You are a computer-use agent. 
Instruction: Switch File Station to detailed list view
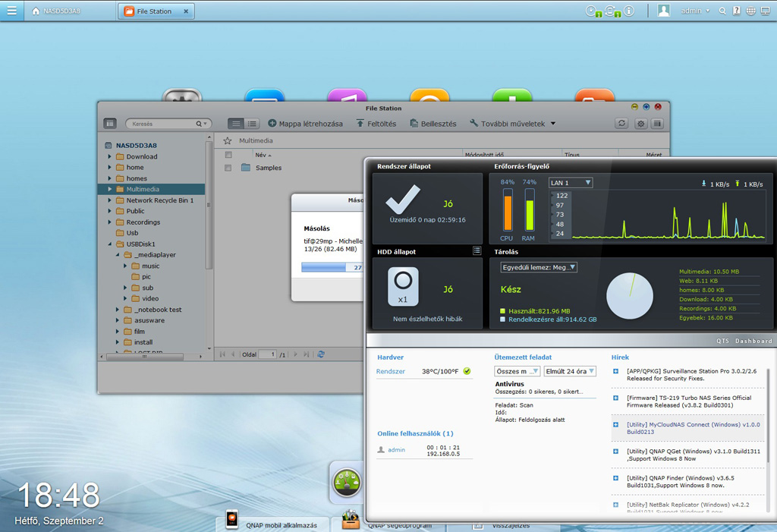point(252,124)
